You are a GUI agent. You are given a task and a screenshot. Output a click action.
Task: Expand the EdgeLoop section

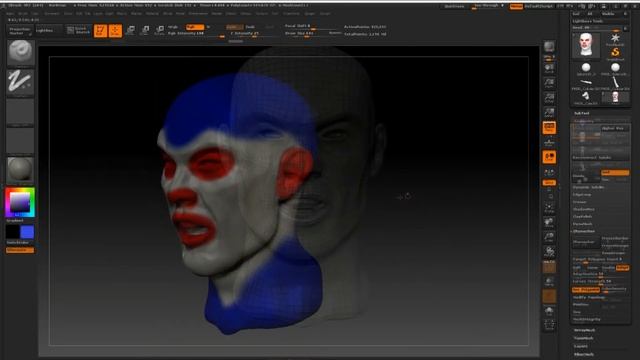582,194
